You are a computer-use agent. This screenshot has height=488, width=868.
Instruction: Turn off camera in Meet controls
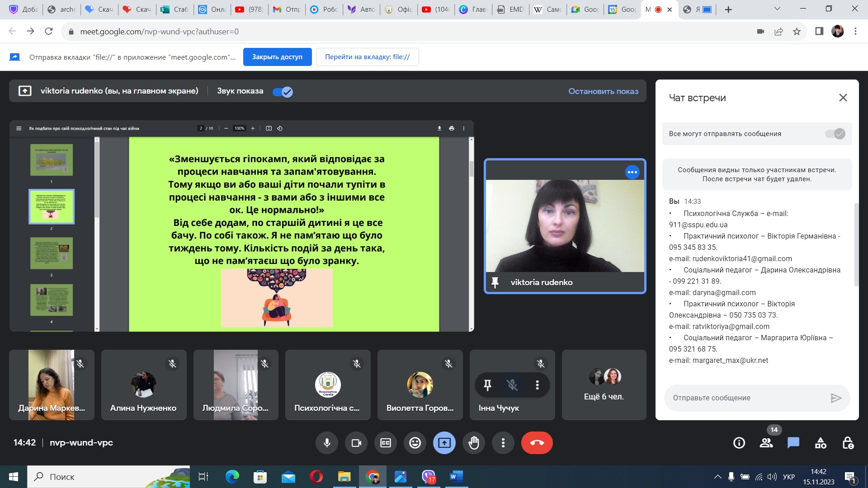point(356,443)
